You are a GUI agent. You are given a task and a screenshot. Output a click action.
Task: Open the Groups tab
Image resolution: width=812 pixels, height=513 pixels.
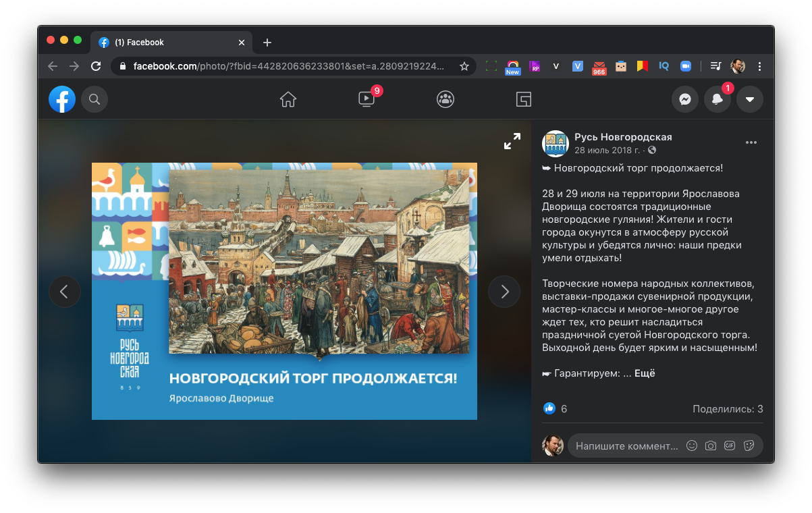click(445, 100)
